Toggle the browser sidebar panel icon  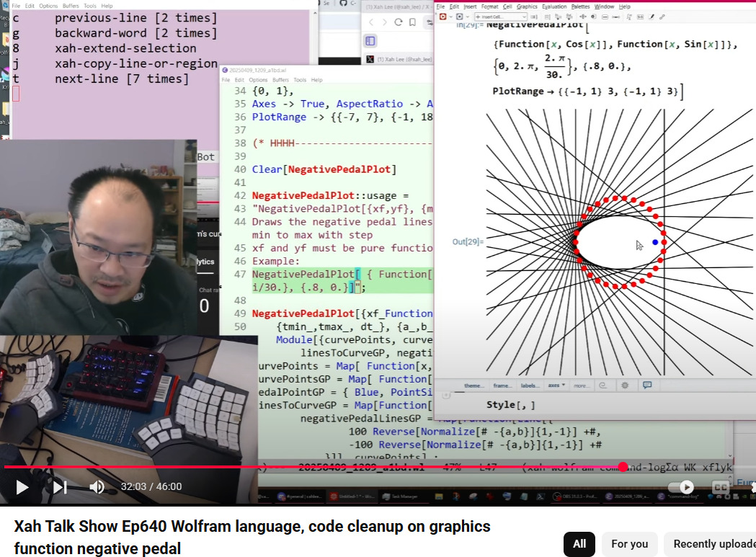pyautogui.click(x=370, y=41)
